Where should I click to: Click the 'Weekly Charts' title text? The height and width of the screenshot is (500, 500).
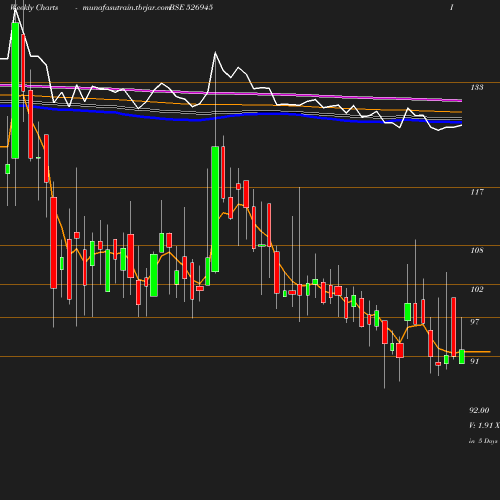pos(34,7)
